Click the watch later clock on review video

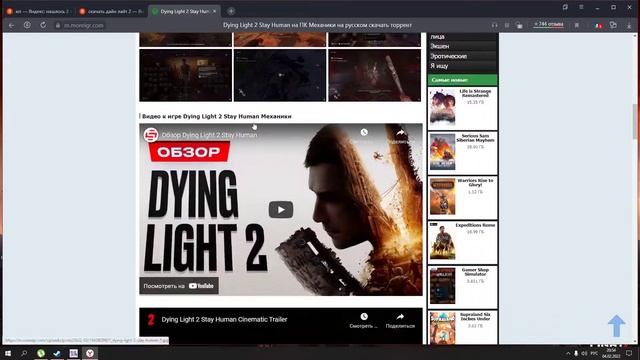(364, 132)
